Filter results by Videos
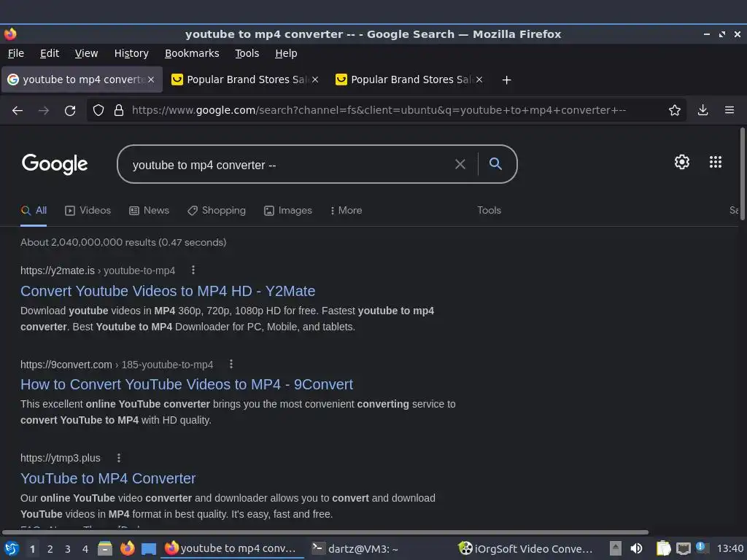This screenshot has height=560, width=747. pyautogui.click(x=88, y=211)
